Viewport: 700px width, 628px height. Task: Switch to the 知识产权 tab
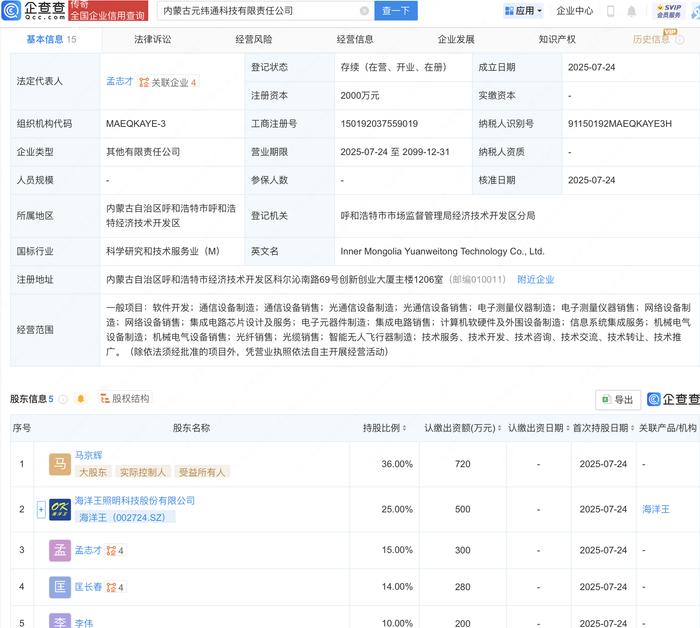[557, 39]
